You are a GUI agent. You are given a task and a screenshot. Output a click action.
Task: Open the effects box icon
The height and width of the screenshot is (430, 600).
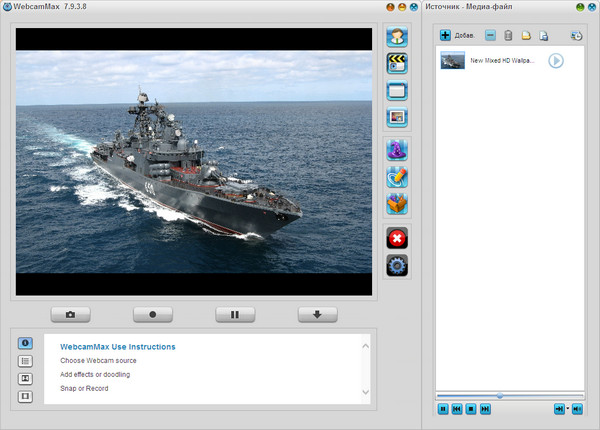click(x=398, y=204)
